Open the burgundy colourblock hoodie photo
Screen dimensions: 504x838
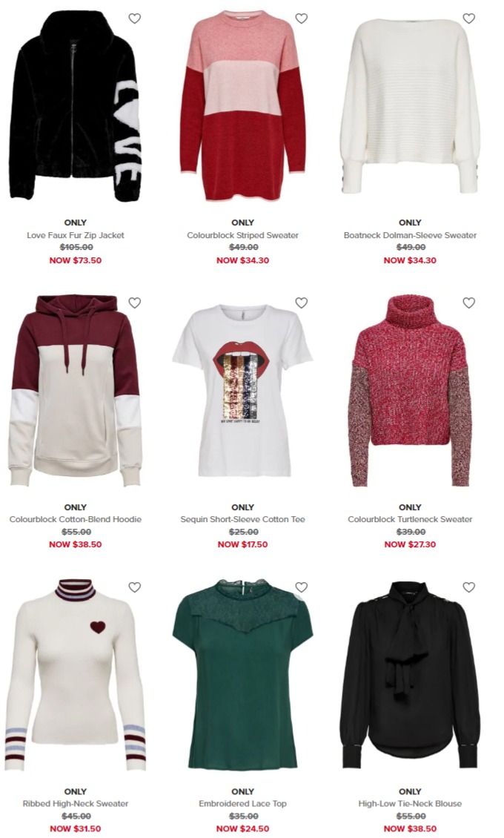(x=76, y=390)
